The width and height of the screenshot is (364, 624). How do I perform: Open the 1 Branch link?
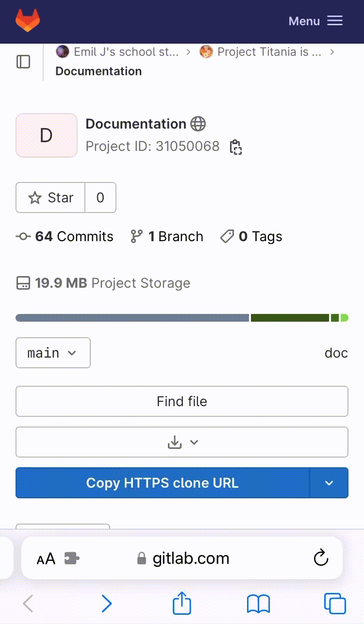(x=167, y=236)
